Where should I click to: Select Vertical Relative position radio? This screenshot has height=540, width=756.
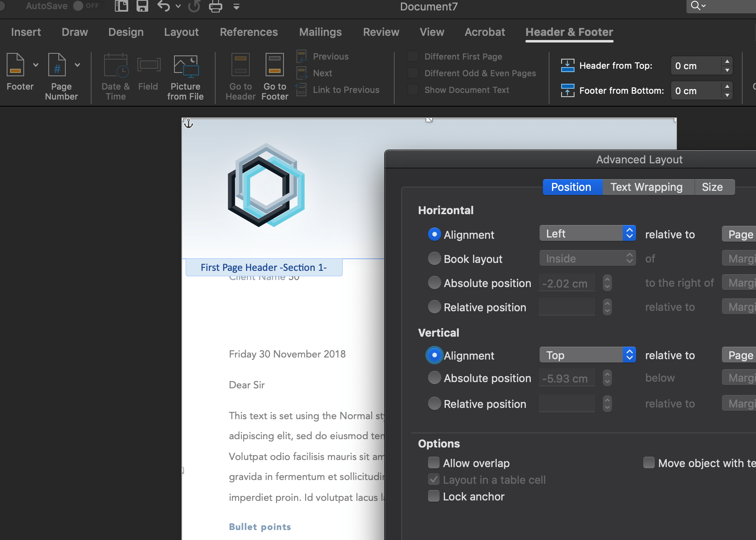coord(434,403)
